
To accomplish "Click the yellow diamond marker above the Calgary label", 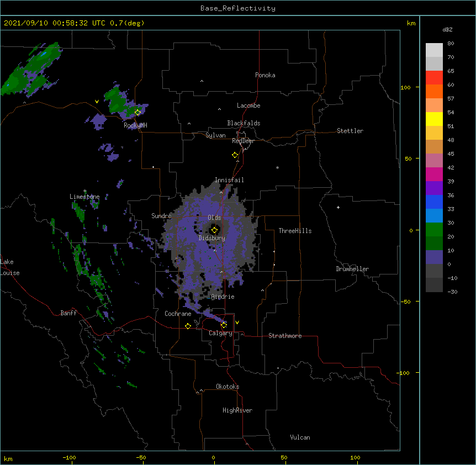I will tap(224, 325).
